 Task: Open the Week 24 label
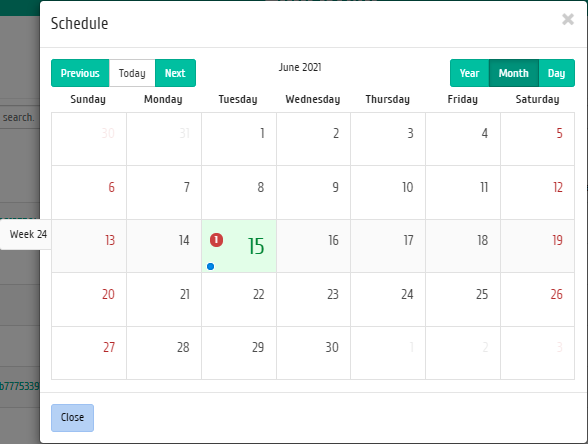[26, 234]
